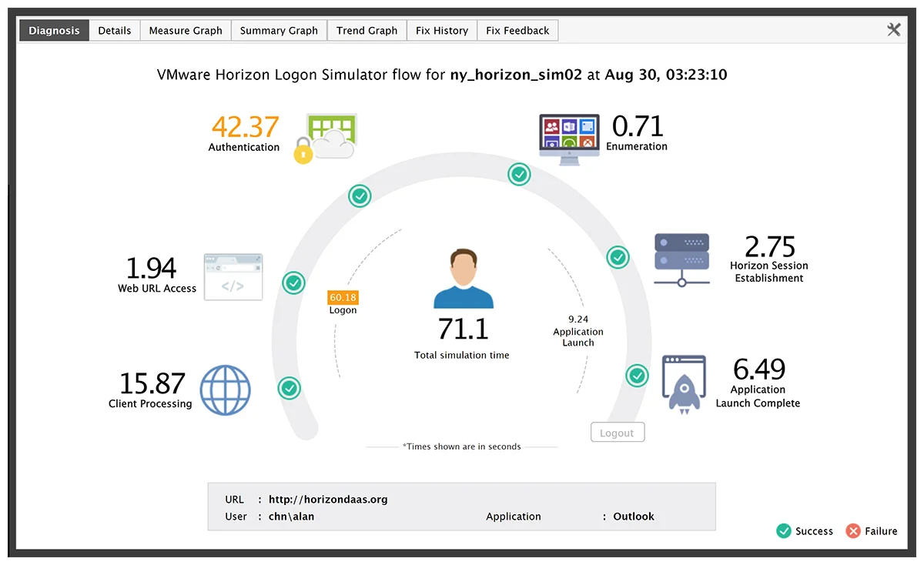Click the 2.75 Horizon Session Establishment value
Image resolution: width=924 pixels, height=565 pixels.
click(x=770, y=246)
